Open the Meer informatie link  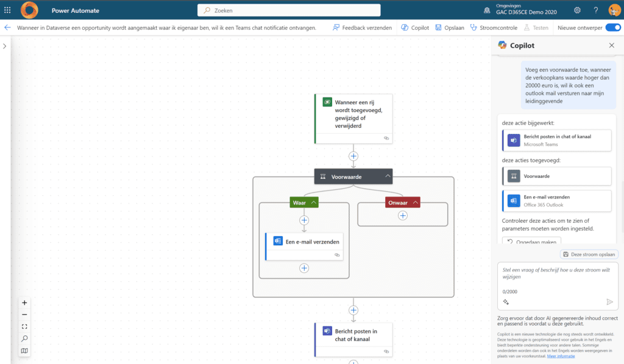(x=561, y=356)
